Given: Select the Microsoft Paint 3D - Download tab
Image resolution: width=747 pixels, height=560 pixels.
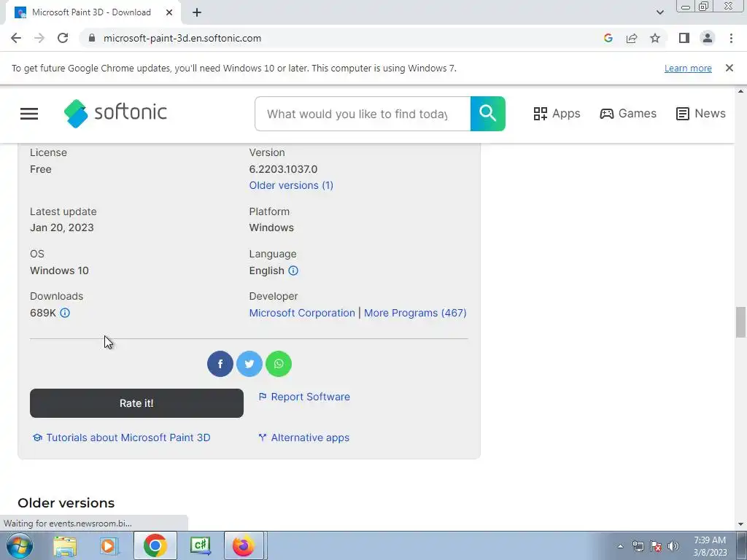Looking at the screenshot, I should pos(91,12).
